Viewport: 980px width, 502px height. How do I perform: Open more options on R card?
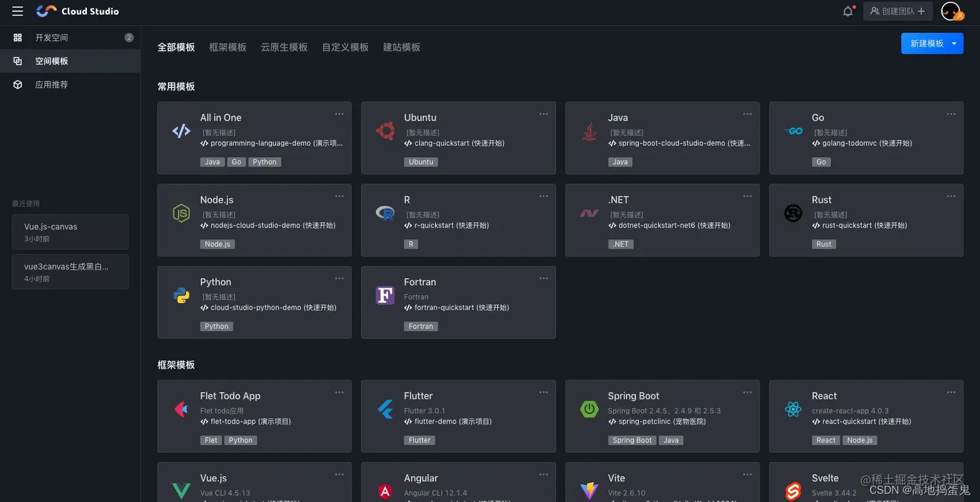[x=543, y=196]
